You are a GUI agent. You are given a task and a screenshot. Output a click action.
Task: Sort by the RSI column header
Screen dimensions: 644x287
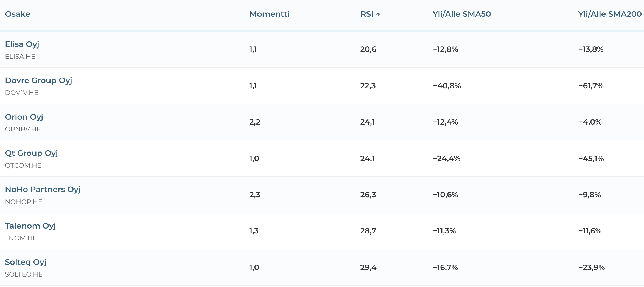367,14
